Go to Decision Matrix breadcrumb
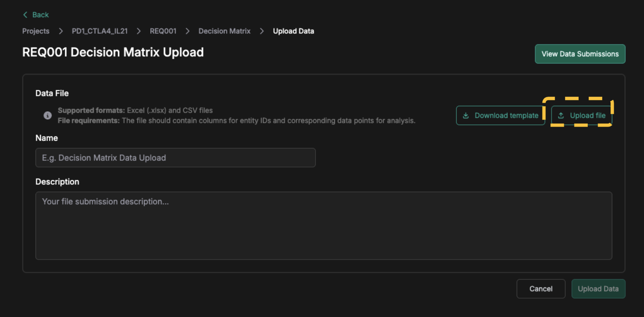The height and width of the screenshot is (317, 644). [x=224, y=31]
